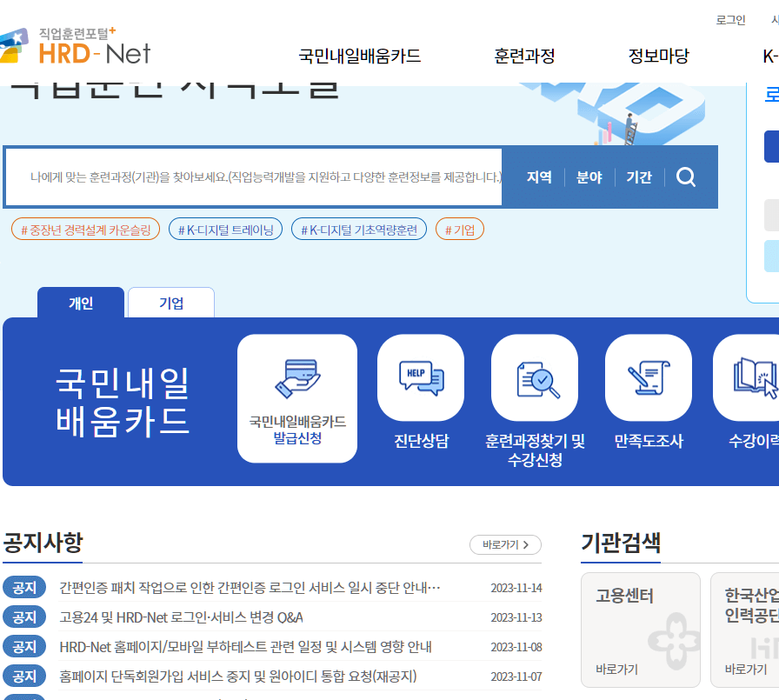Open the 기간 search filter
779x700 pixels.
[639, 177]
